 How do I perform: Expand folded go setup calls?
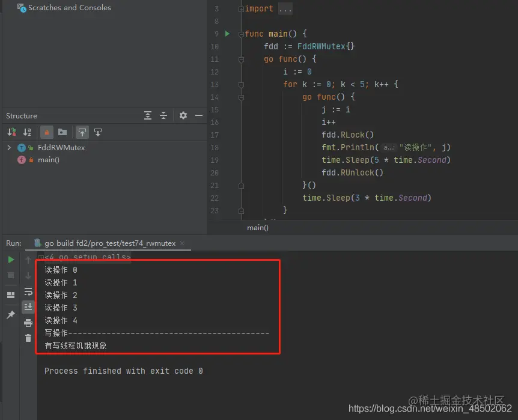pos(41,257)
